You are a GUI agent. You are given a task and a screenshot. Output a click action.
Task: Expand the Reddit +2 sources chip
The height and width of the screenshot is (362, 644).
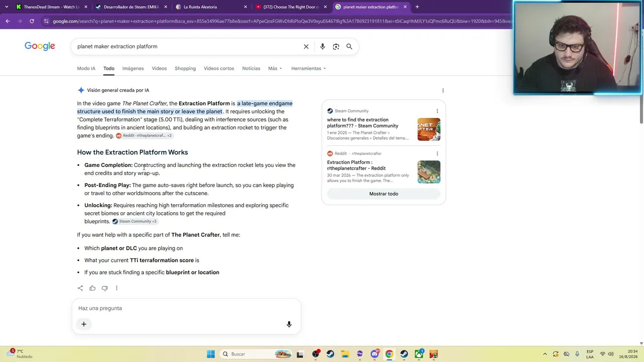(x=144, y=136)
